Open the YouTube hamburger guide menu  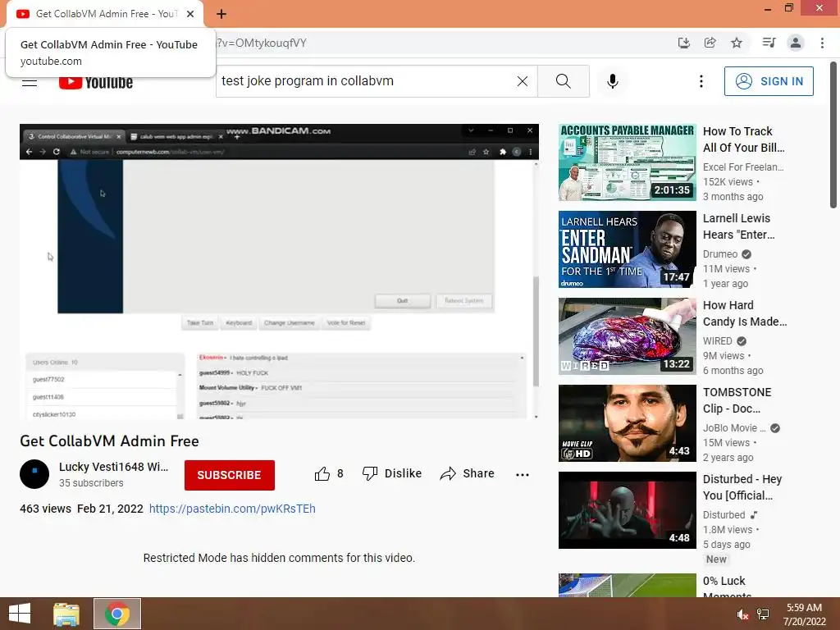30,83
